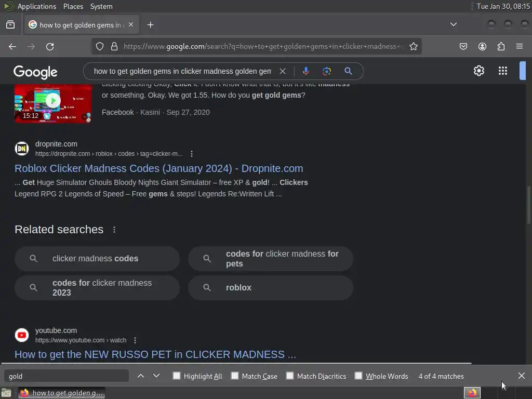Click the dropnite.com DN site favicon
The image size is (532, 399).
click(22, 149)
